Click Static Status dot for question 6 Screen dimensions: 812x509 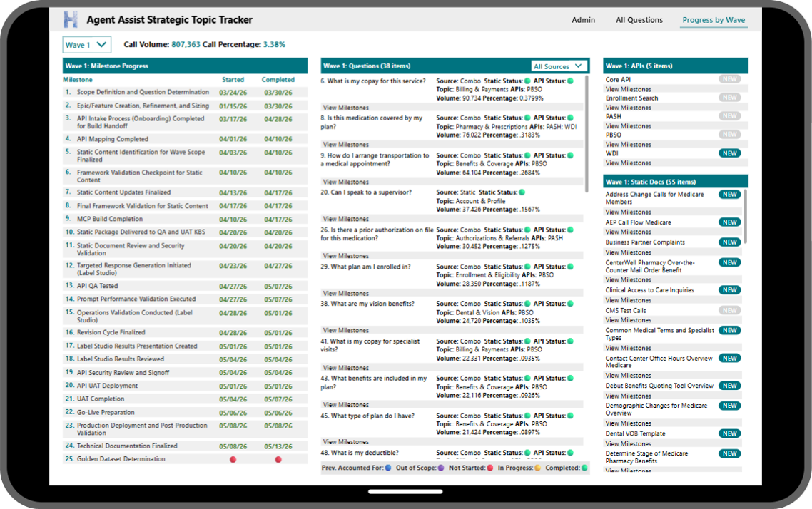tap(527, 81)
